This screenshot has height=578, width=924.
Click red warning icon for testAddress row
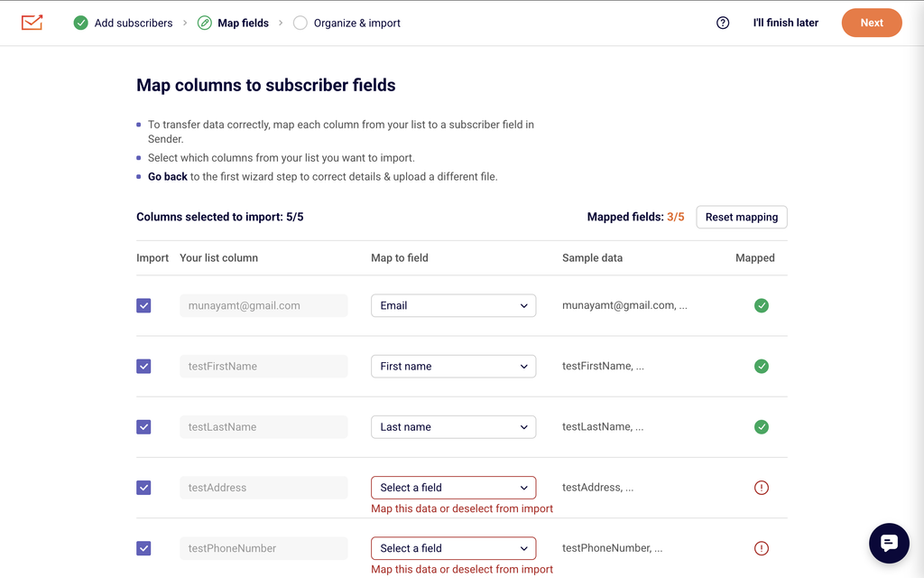coord(762,488)
